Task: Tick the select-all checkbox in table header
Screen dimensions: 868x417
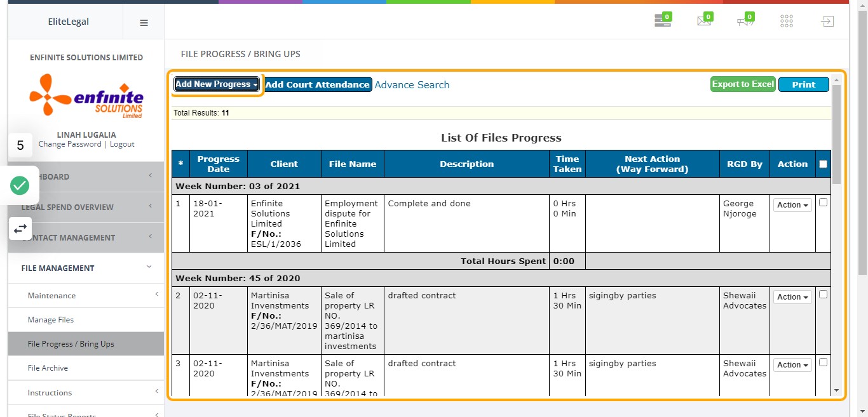Action: [824, 164]
